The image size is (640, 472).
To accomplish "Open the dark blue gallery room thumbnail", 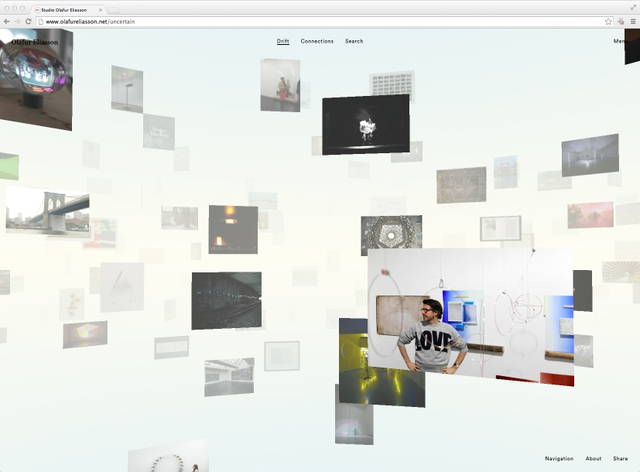I will click(x=590, y=155).
